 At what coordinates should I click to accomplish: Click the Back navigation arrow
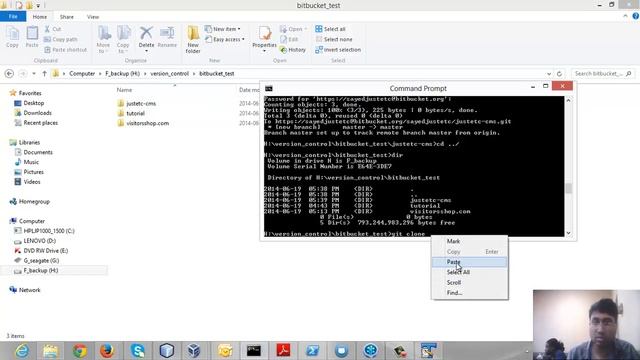click(9, 73)
